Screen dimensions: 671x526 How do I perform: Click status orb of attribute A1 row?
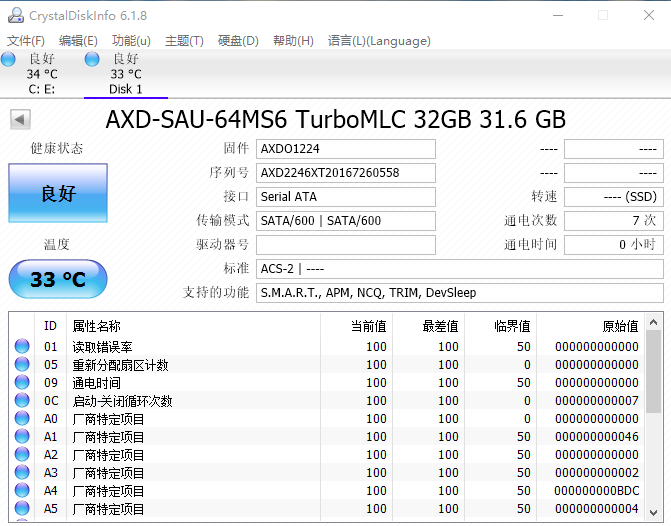click(22, 436)
